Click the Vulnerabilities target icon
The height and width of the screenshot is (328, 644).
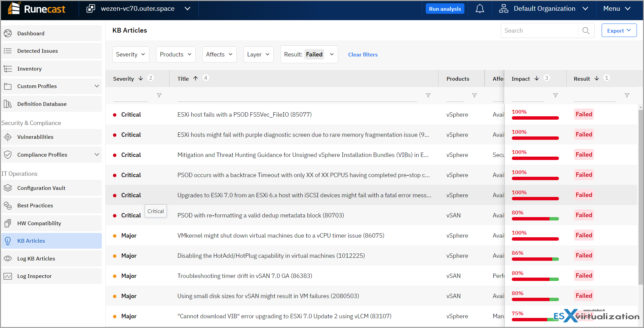(8, 137)
